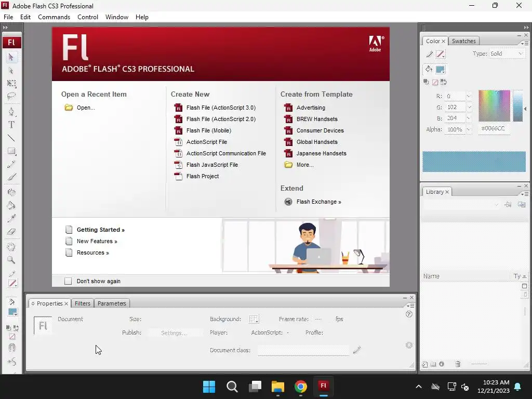Click the Properties panel help icon
Image resolution: width=532 pixels, height=399 pixels.
coord(409,314)
